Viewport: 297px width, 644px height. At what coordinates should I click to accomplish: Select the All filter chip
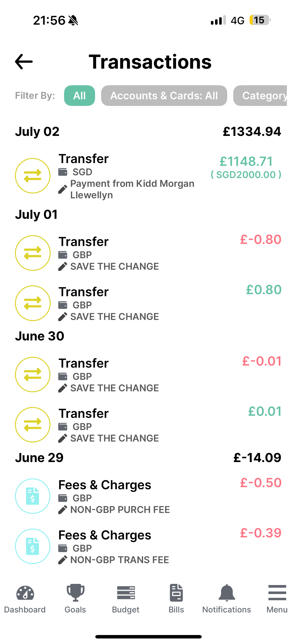[79, 96]
